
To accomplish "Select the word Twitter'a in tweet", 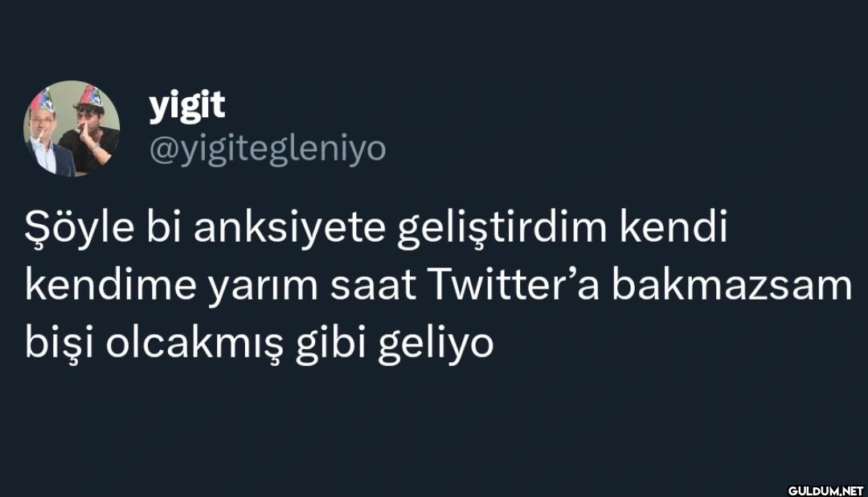I will (514, 285).
